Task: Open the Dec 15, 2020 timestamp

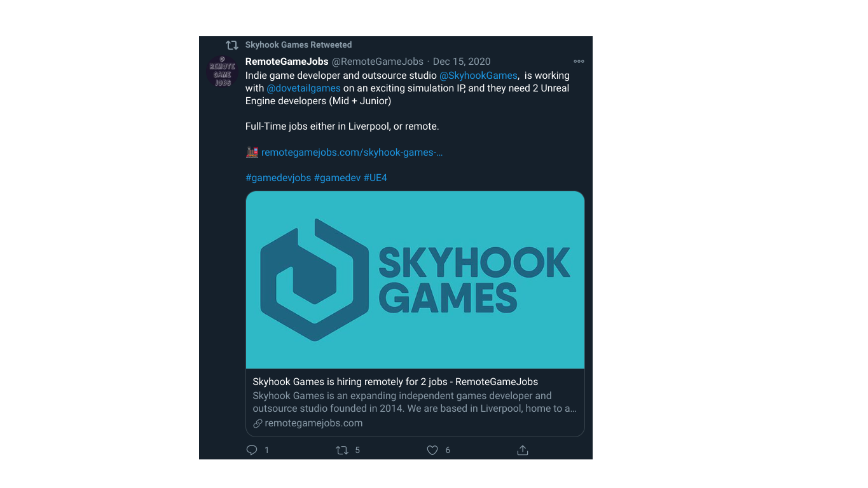Action: tap(462, 62)
